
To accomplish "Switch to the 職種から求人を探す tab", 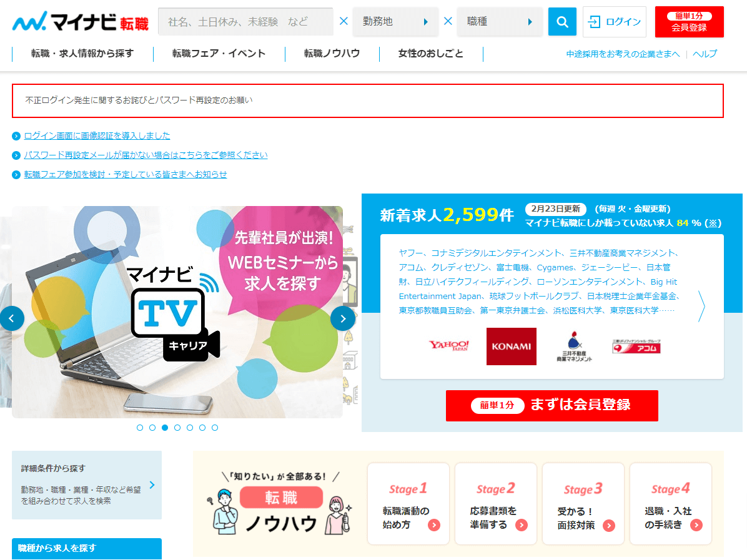I will click(86, 548).
